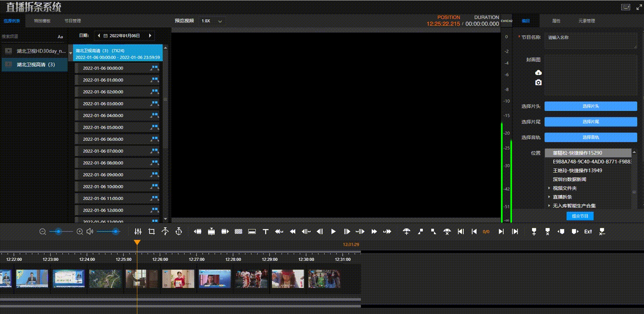The height and width of the screenshot is (314, 644).
Task: Click the 选择片头 button
Action: pos(591,106)
